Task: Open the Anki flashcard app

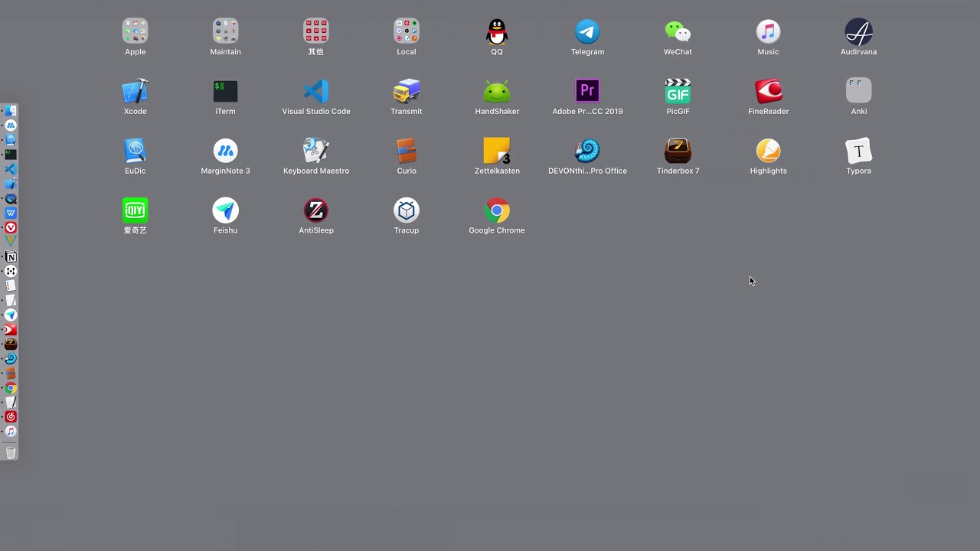Action: (858, 91)
